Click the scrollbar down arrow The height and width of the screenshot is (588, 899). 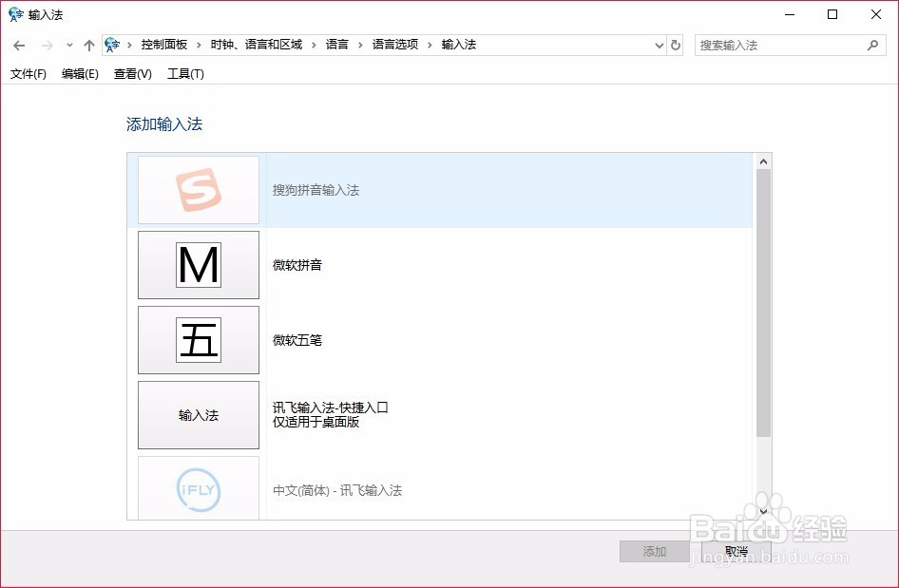click(763, 511)
